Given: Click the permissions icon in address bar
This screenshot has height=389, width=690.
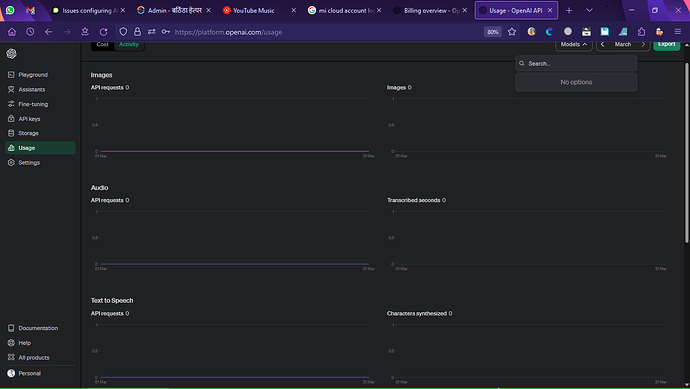Looking at the screenshot, I should click(151, 32).
